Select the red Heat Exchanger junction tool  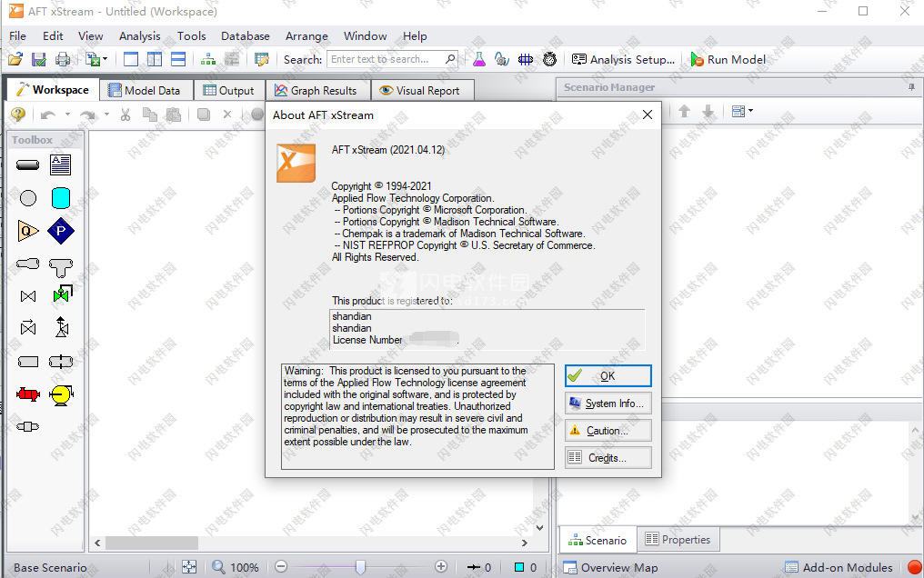pos(27,394)
